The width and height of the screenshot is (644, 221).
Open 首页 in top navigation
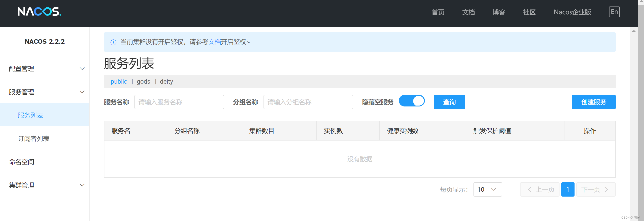(438, 12)
